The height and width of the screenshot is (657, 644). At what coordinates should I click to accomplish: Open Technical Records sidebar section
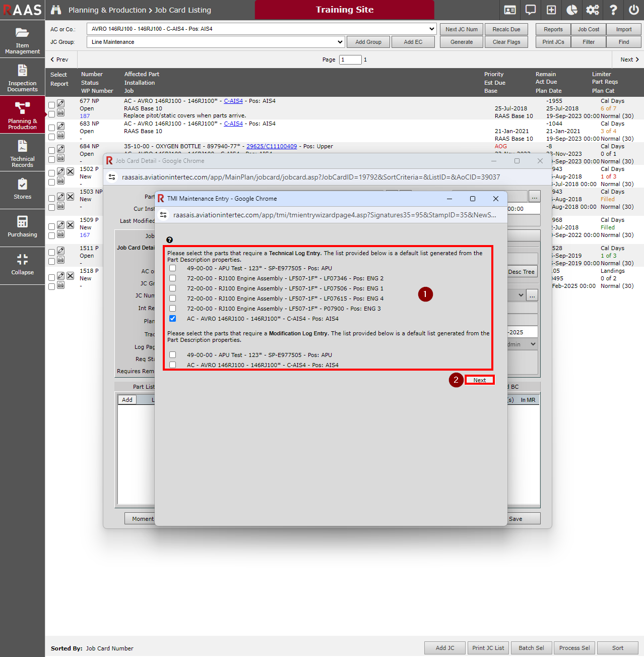pyautogui.click(x=22, y=153)
